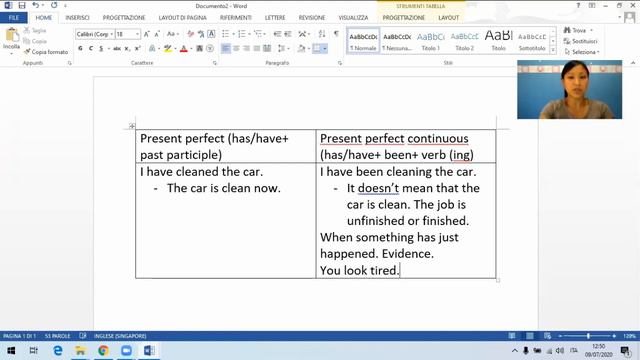
Task: Toggle show paragraph marks (¶)
Action: click(336, 34)
